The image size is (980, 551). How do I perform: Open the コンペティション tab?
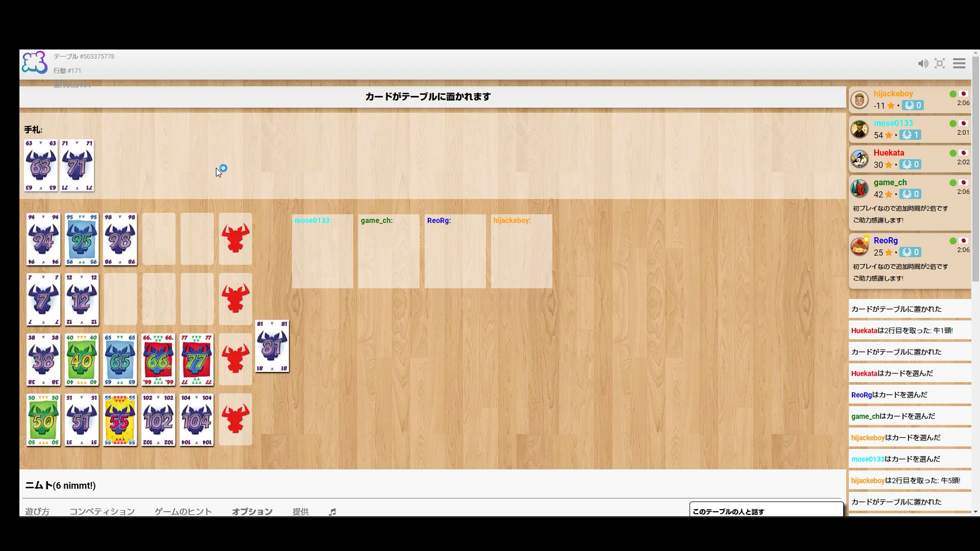pyautogui.click(x=102, y=511)
